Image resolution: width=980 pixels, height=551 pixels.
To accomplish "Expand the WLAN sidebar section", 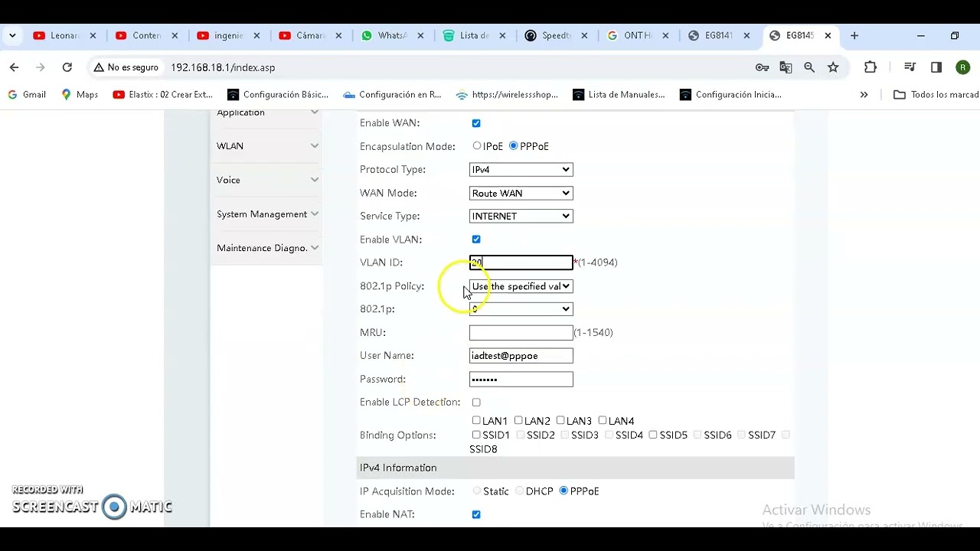I will point(266,146).
